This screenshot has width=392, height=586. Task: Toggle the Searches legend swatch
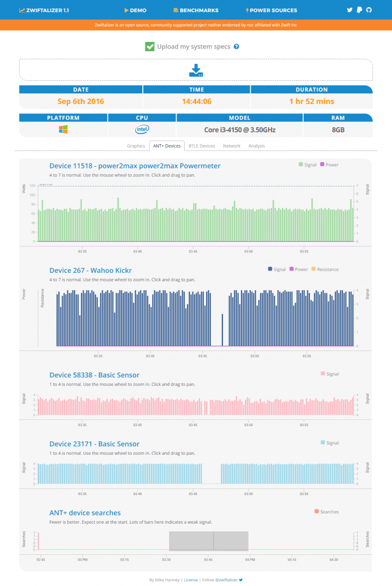tap(316, 511)
